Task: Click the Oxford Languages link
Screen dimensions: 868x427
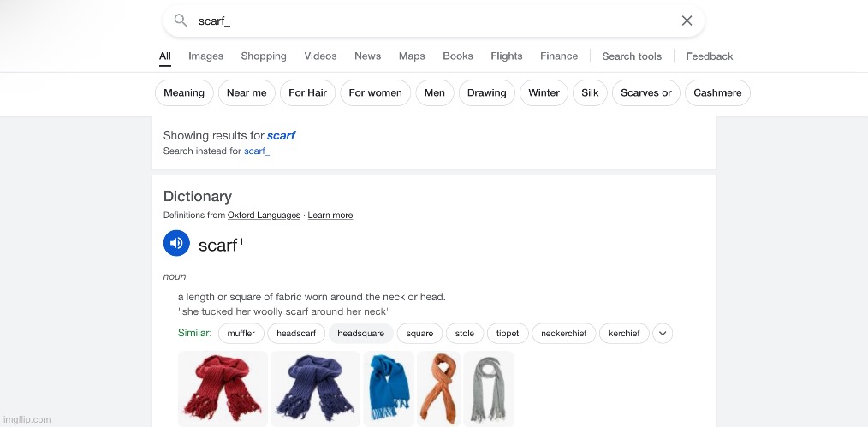Action: pos(264,215)
